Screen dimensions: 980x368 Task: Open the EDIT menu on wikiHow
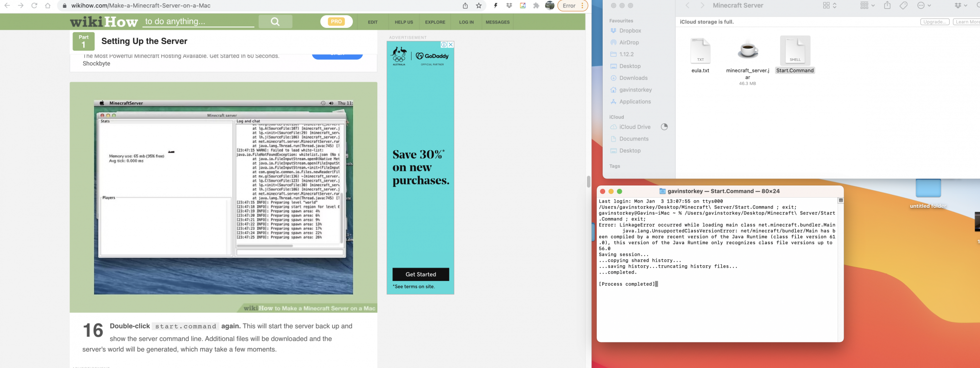[x=373, y=22]
